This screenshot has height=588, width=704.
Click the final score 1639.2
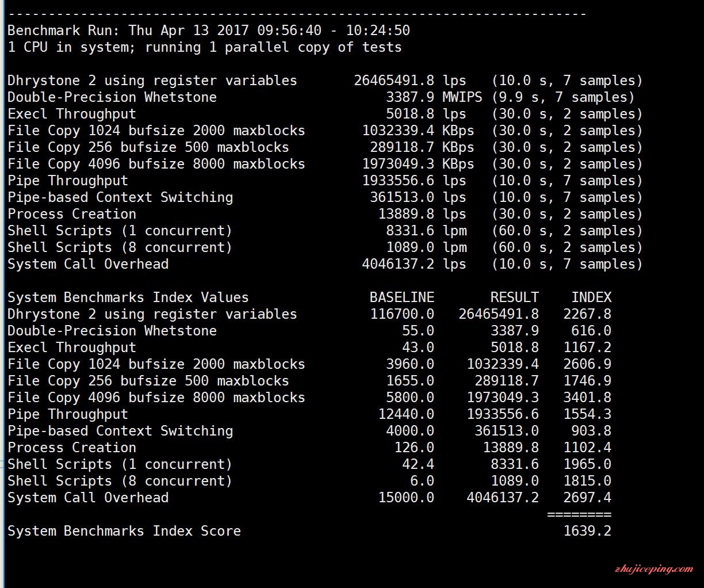(x=588, y=531)
